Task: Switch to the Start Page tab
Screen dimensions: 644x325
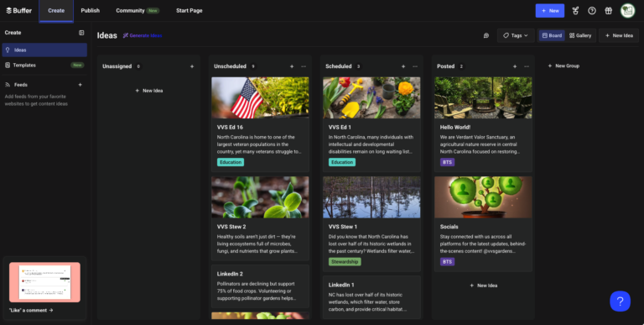Action: (x=190, y=11)
